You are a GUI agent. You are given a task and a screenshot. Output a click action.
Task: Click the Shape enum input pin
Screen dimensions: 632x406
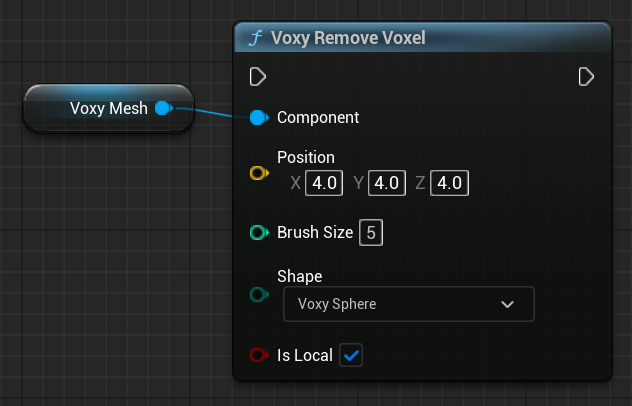click(258, 295)
